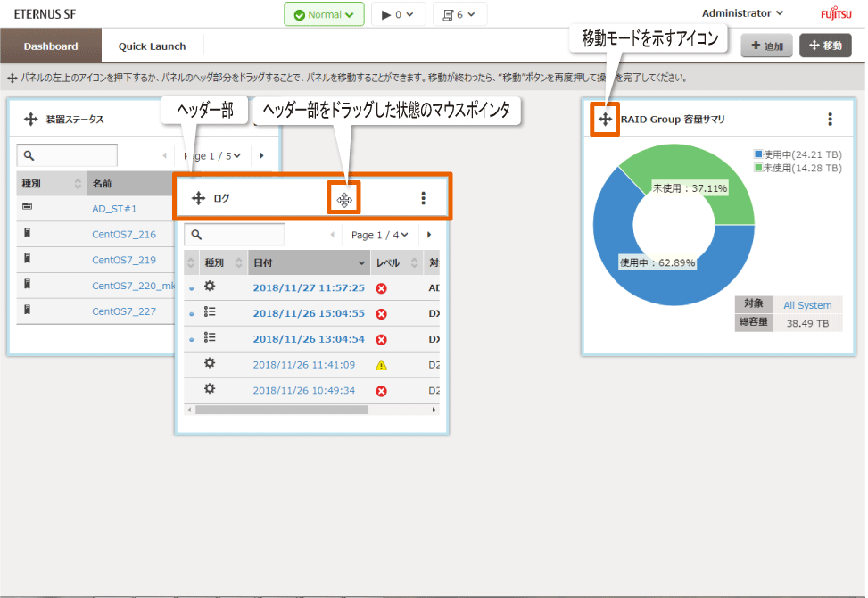
Task: Click blue 使用中 legend swatch
Action: tap(758, 154)
